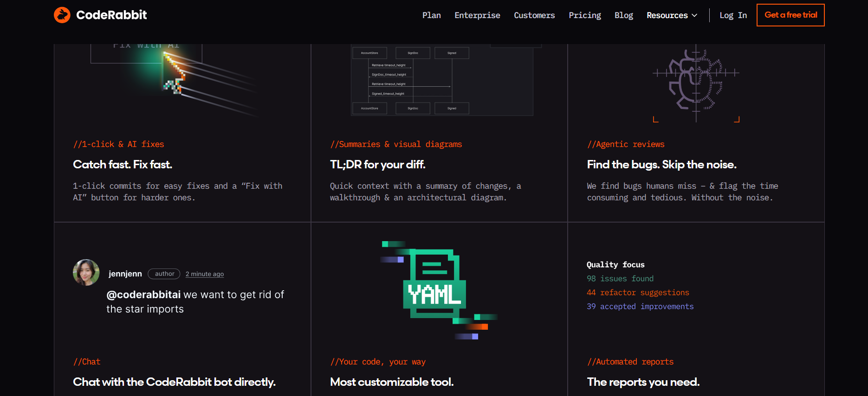Click the Find the bugs. Skip the noise. heading
The width and height of the screenshot is (868, 396).
pos(662,165)
